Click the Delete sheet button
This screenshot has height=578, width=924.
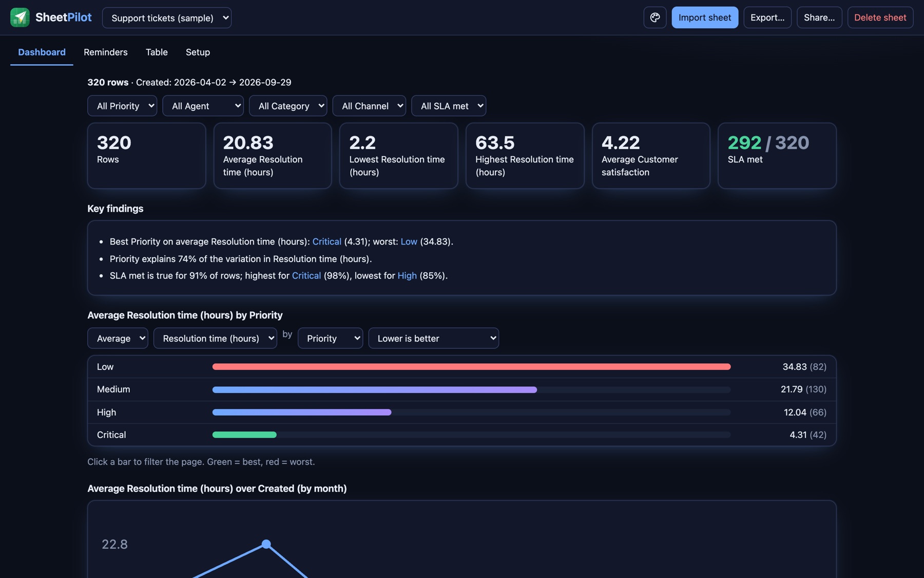[880, 17]
